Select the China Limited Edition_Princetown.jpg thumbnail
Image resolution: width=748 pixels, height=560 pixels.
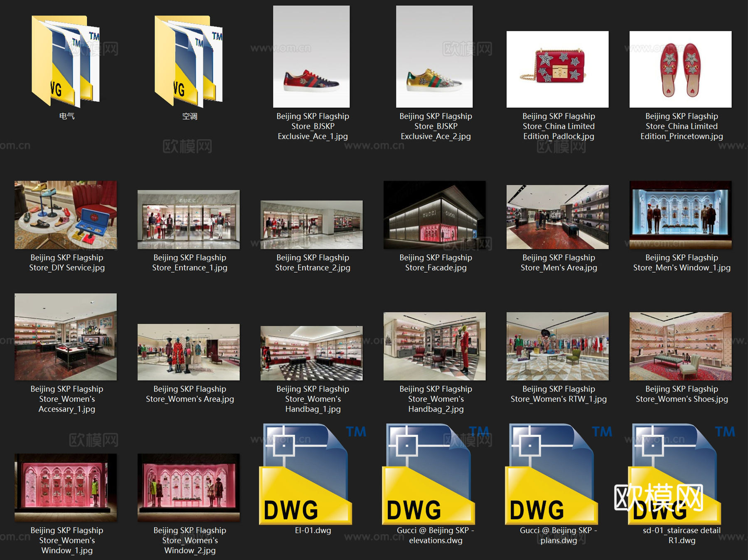pos(681,69)
